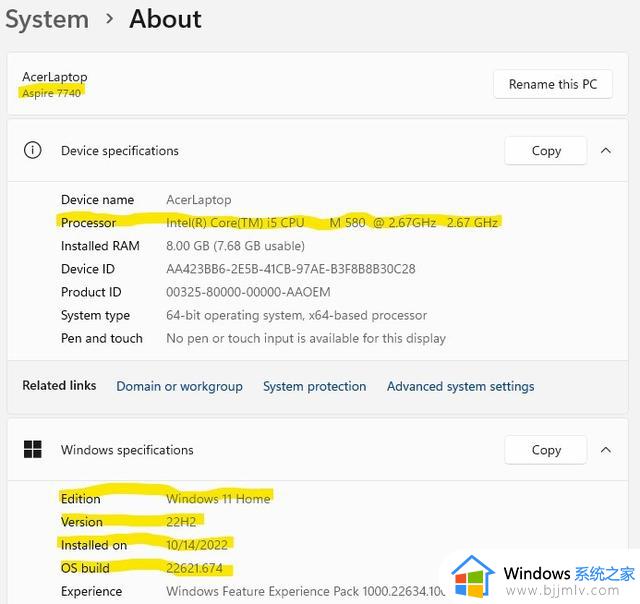Click the Windows logo icon beside Windows specifications

pyautogui.click(x=33, y=449)
